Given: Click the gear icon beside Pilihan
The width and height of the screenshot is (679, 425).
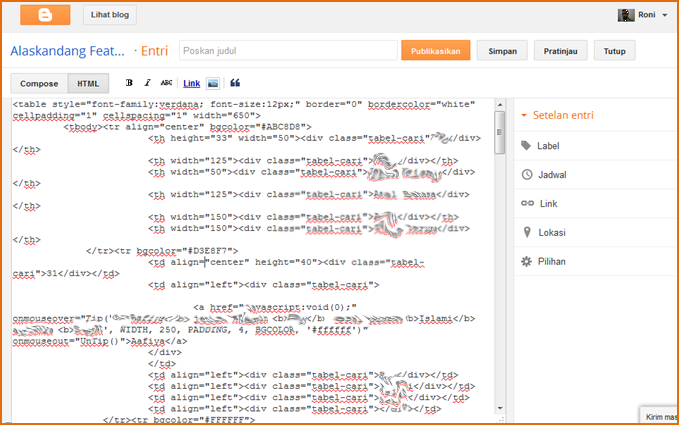Looking at the screenshot, I should pos(526,261).
